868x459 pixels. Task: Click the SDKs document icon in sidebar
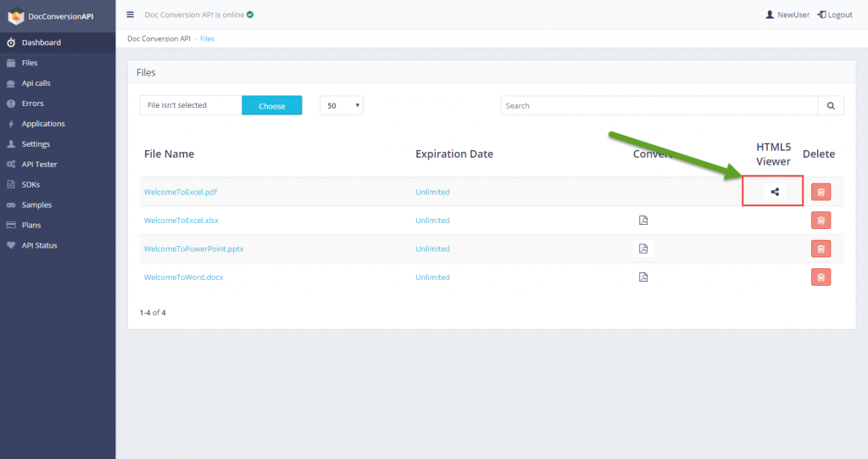(x=11, y=184)
